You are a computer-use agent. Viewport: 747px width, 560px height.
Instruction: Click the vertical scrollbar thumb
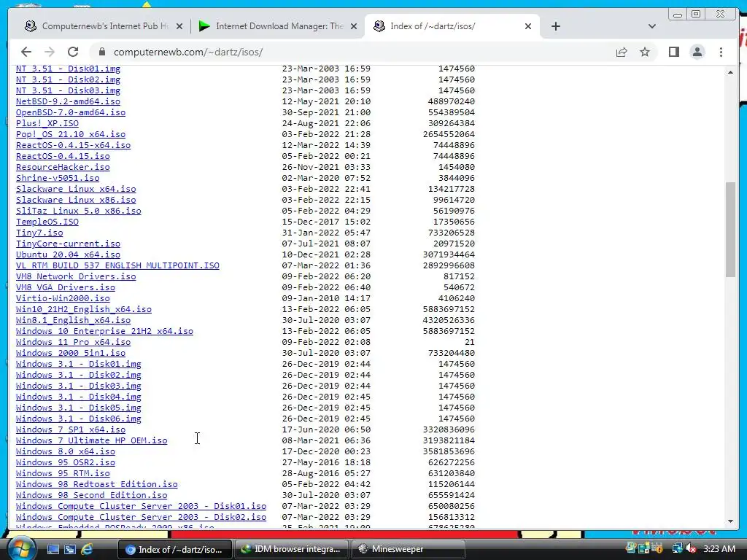pyautogui.click(x=730, y=229)
